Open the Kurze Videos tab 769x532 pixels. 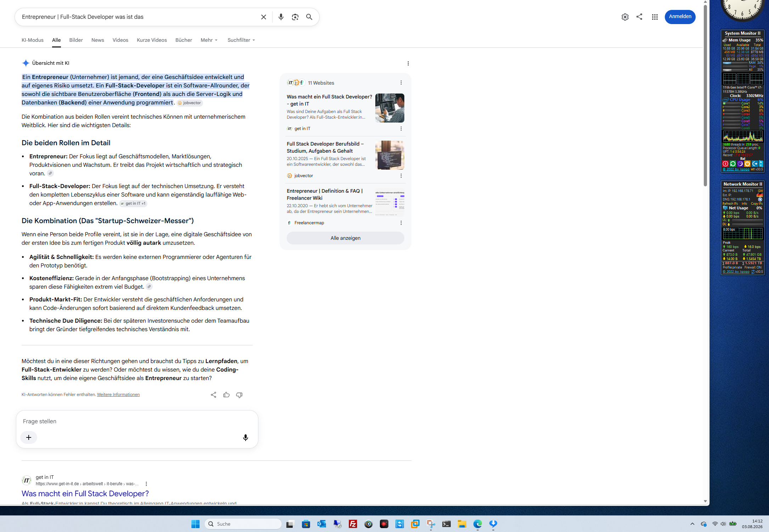point(152,40)
